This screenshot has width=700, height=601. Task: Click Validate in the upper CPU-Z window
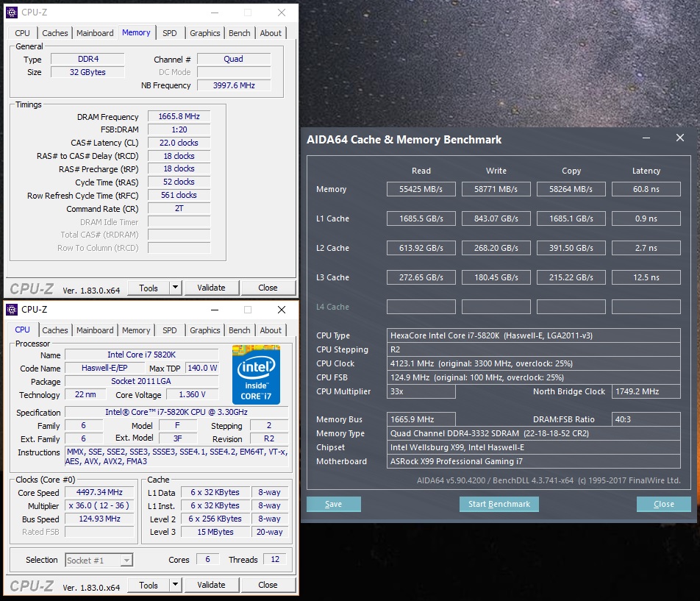212,288
